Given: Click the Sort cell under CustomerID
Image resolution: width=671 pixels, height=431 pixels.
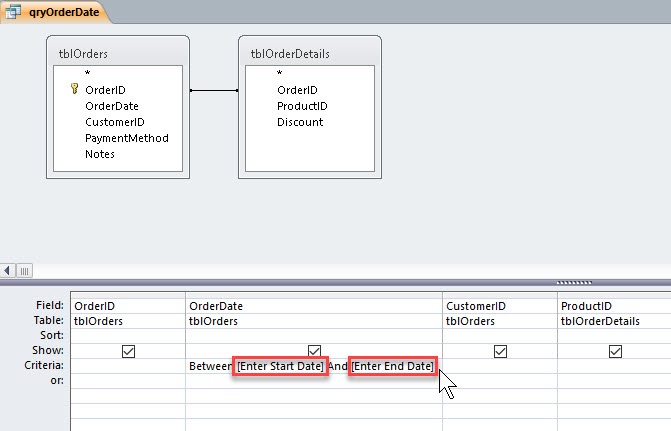Looking at the screenshot, I should tap(500, 336).
